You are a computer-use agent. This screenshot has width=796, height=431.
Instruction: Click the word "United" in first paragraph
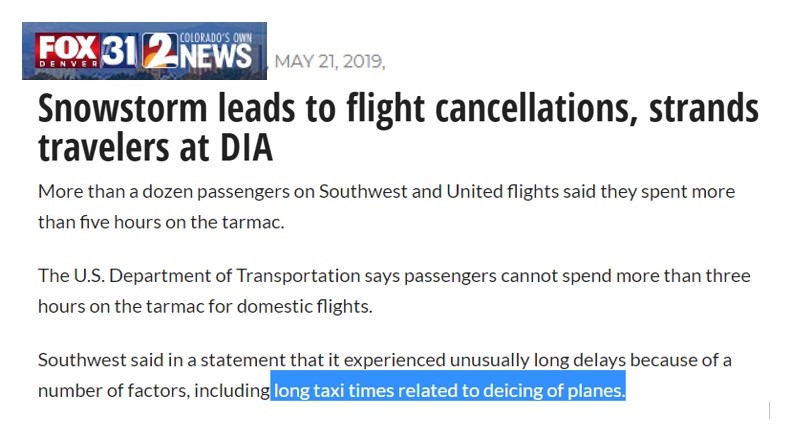[x=474, y=191]
